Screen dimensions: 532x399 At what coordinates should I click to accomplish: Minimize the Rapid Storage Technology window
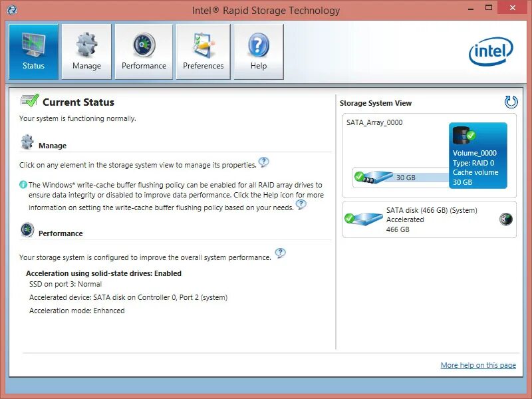pyautogui.click(x=471, y=8)
